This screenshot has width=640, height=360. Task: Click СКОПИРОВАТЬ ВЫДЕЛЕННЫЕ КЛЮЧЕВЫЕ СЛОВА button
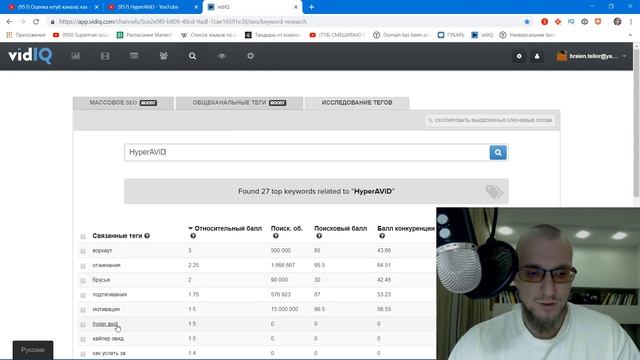tap(490, 120)
